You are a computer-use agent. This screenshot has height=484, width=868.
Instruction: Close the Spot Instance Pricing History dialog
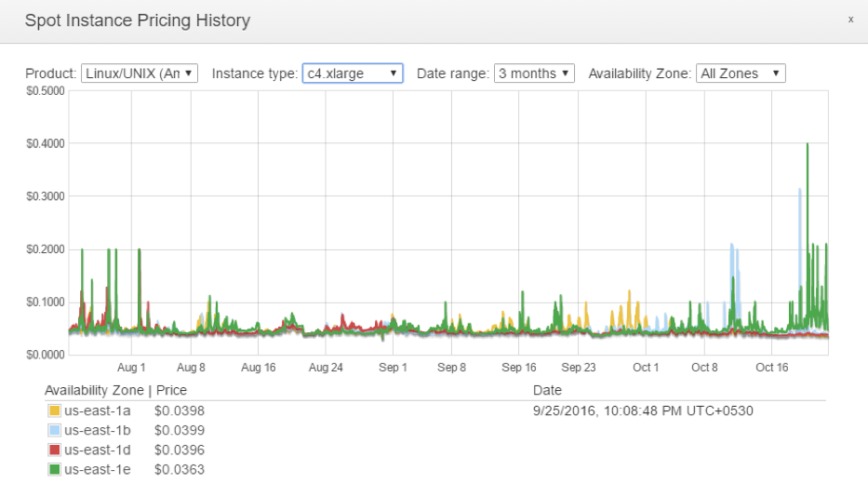tap(850, 20)
